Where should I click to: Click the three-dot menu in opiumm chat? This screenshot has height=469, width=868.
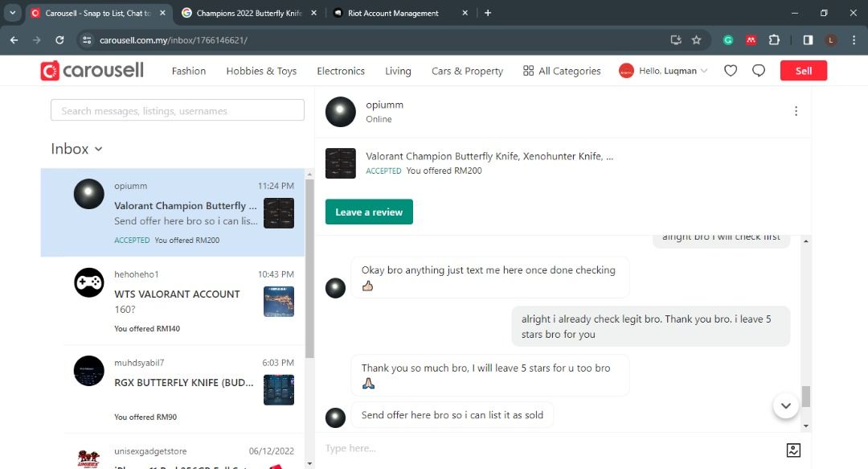(796, 111)
